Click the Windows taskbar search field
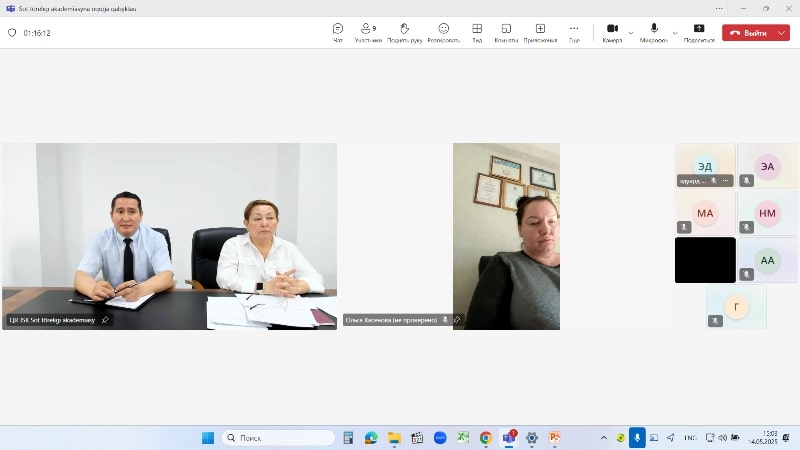The width and height of the screenshot is (800, 450). 278,438
